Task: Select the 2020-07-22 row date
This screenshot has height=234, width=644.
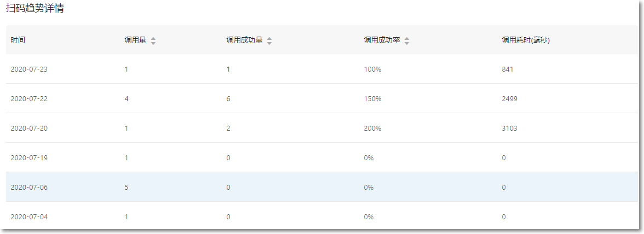Action: click(x=29, y=99)
